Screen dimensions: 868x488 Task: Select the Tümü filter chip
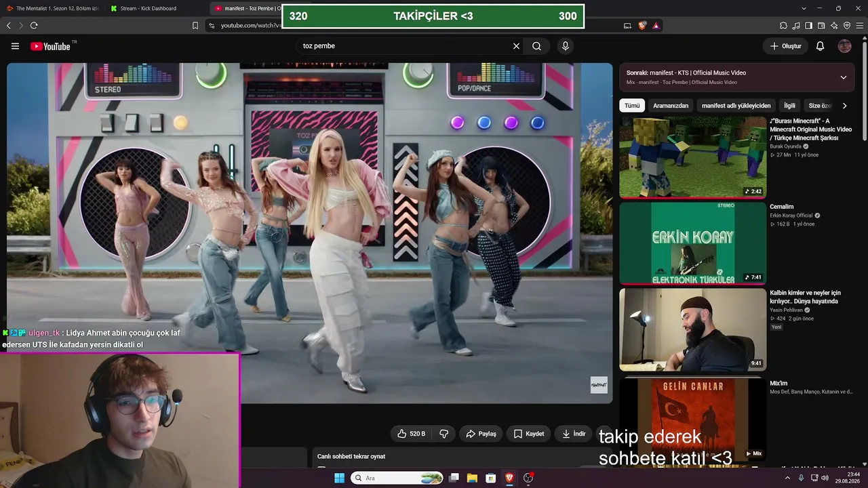click(x=632, y=106)
